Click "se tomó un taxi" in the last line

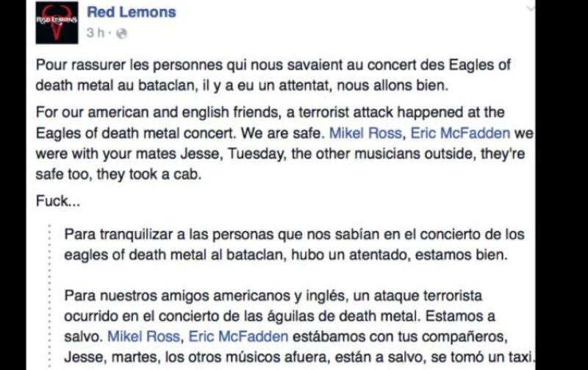tap(481, 357)
